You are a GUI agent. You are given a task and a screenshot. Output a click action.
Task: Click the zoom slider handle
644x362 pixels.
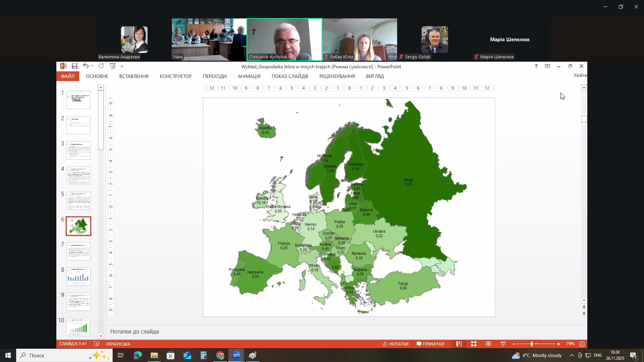[532, 344]
